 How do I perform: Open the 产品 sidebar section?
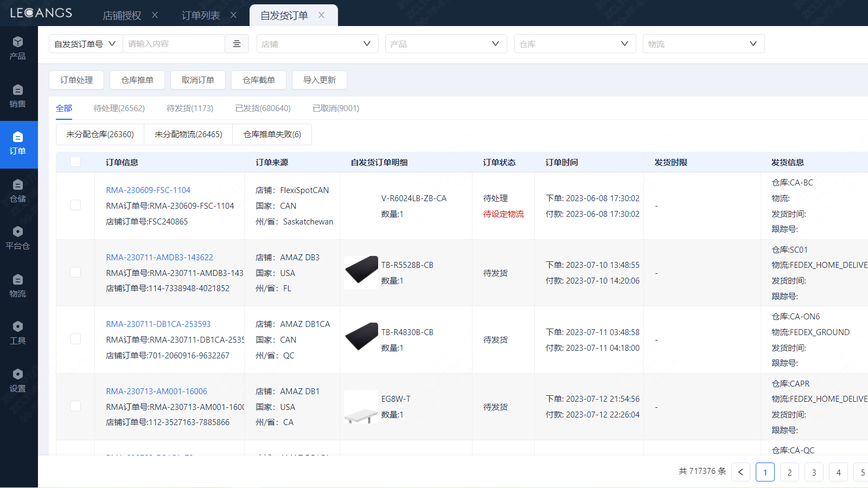click(x=18, y=48)
